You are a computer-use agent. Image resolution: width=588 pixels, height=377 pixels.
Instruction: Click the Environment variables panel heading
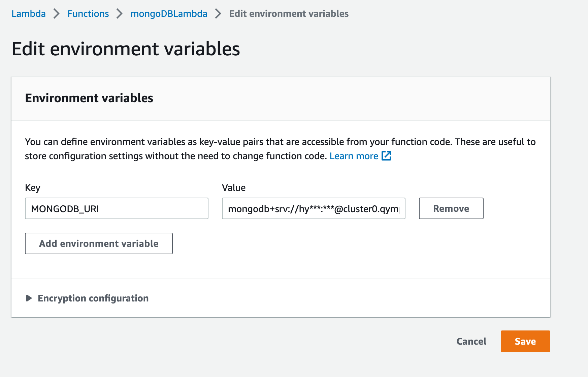click(x=89, y=98)
